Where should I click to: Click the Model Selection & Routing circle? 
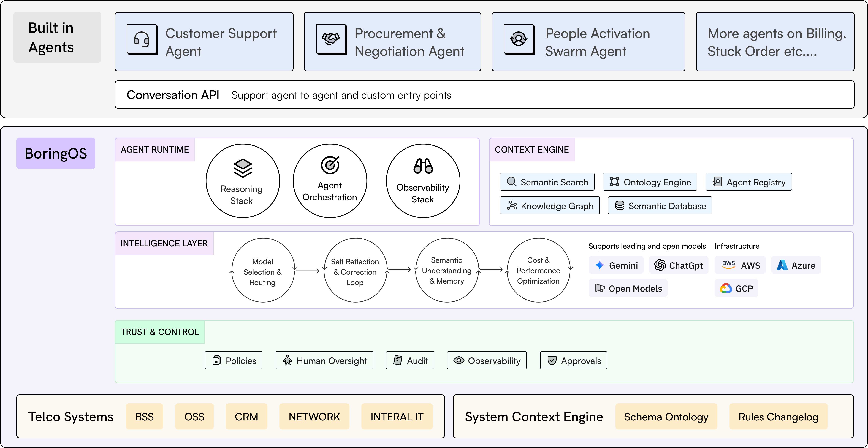(263, 271)
